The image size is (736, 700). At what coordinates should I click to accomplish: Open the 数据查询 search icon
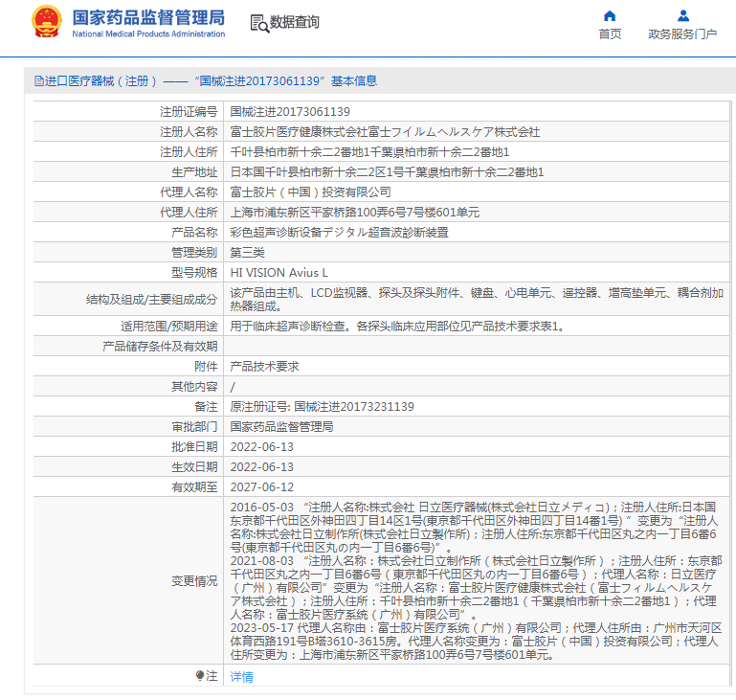259,24
